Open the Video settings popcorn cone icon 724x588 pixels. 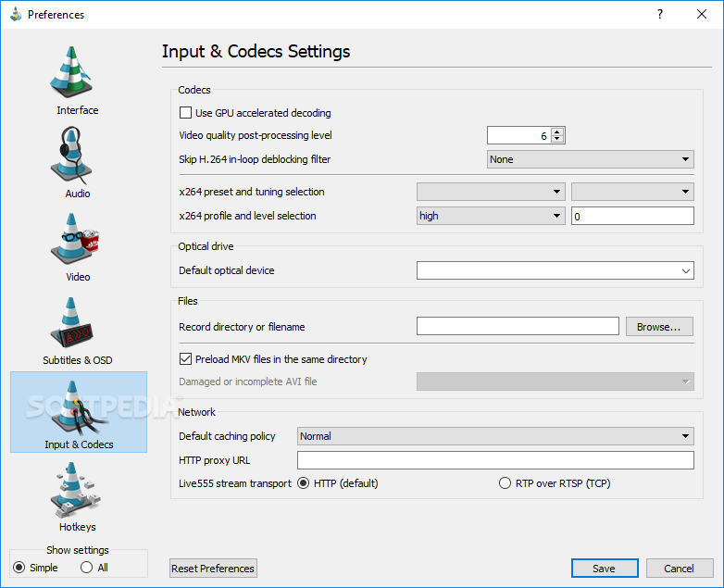pyautogui.click(x=75, y=238)
